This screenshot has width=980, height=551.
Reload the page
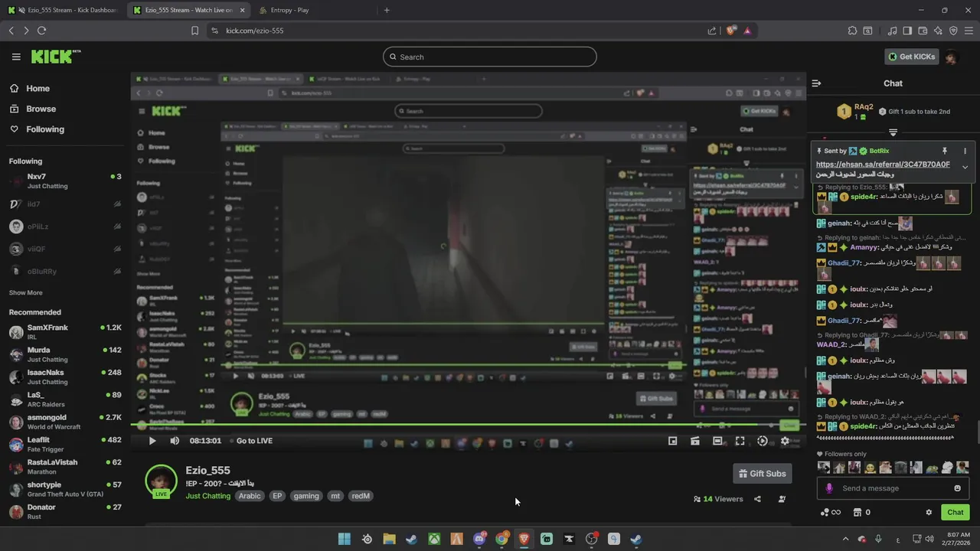41,31
